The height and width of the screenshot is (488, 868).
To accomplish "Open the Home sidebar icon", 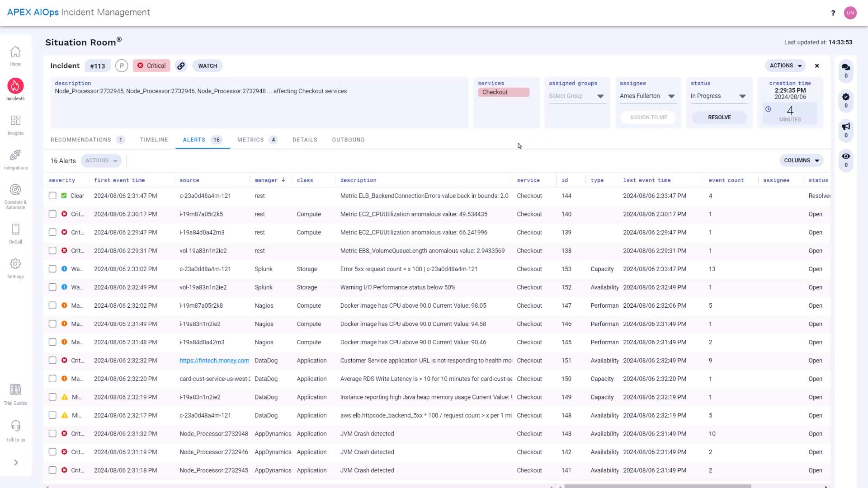I will (x=15, y=52).
